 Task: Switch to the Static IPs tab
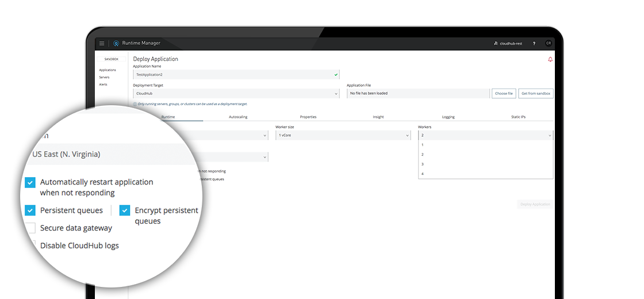(518, 117)
